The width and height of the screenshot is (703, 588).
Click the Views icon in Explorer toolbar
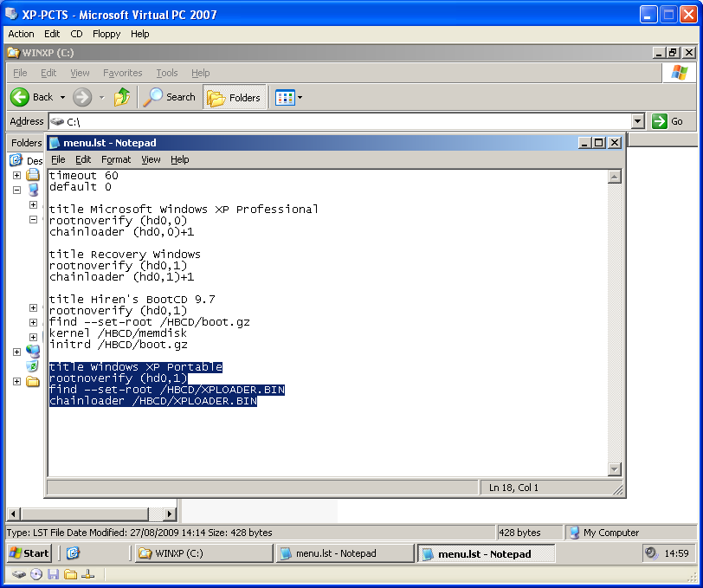[285, 97]
